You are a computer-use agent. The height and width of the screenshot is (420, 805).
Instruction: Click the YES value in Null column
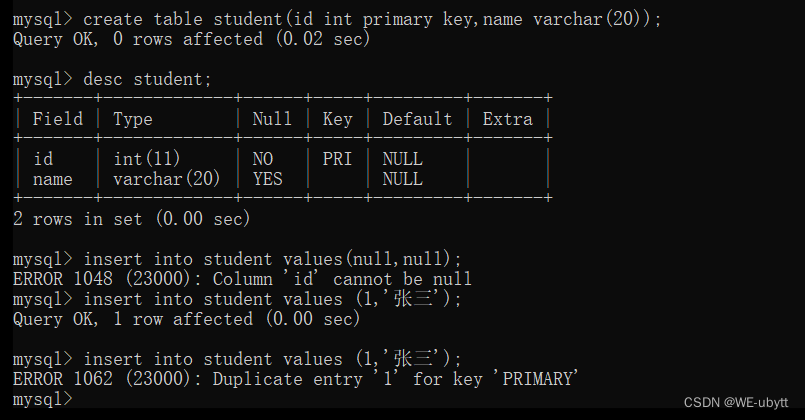[267, 179]
